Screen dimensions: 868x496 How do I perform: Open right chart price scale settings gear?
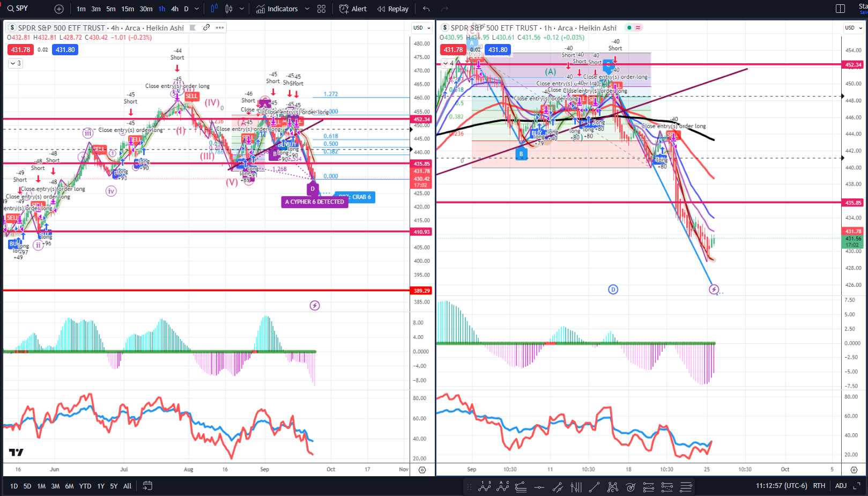(854, 470)
